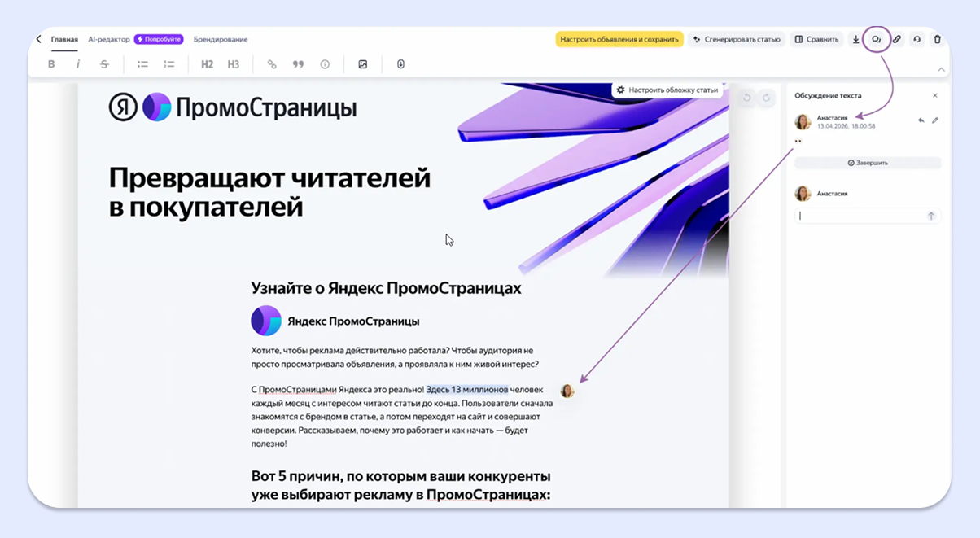This screenshot has width=980, height=538.
Task: Delete the article with trash icon
Action: pyautogui.click(x=938, y=38)
